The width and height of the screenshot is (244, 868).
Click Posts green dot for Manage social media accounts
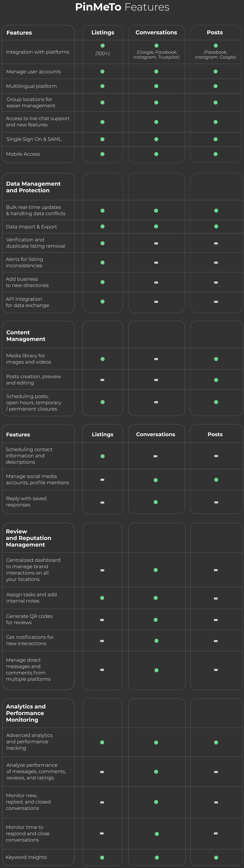tap(216, 480)
